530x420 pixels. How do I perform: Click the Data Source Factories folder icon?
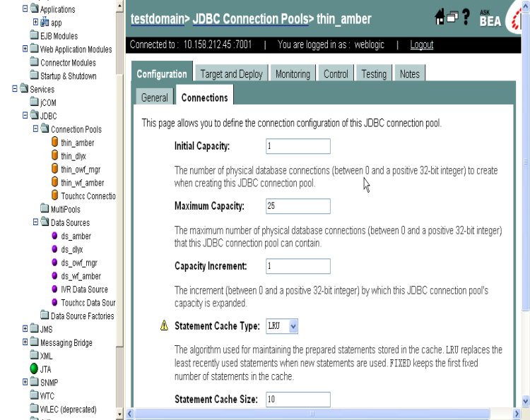click(x=45, y=315)
